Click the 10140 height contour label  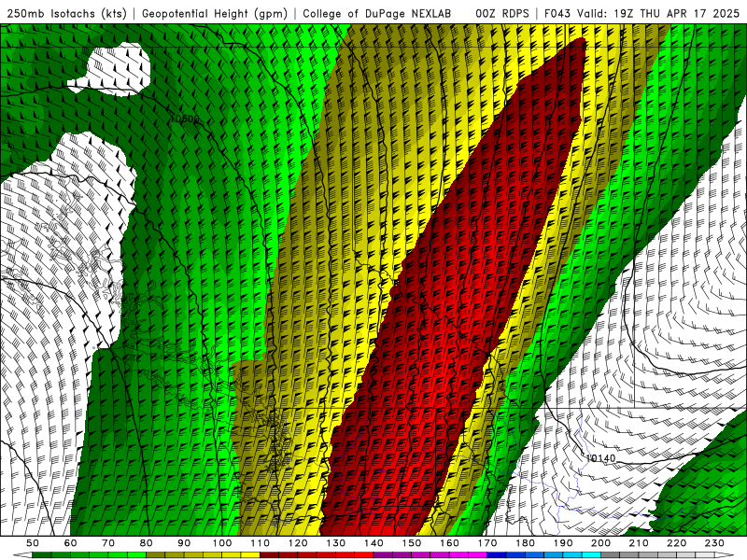tap(600, 458)
